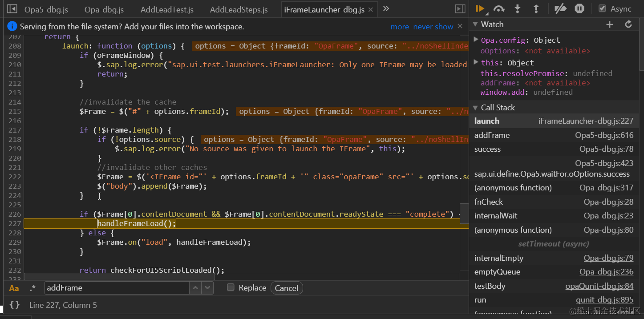Toggle case sensitive search (Aa)
Viewport: 644px width, 319px height.
pos(14,288)
